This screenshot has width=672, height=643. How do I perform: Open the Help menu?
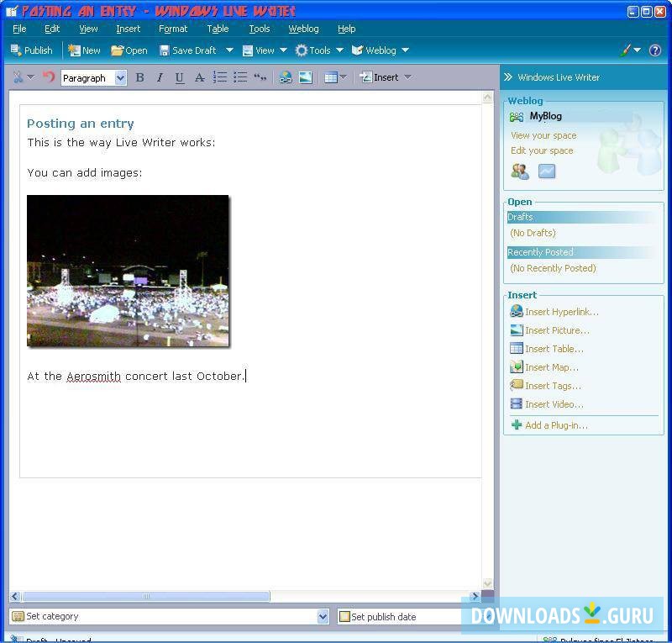tap(346, 29)
